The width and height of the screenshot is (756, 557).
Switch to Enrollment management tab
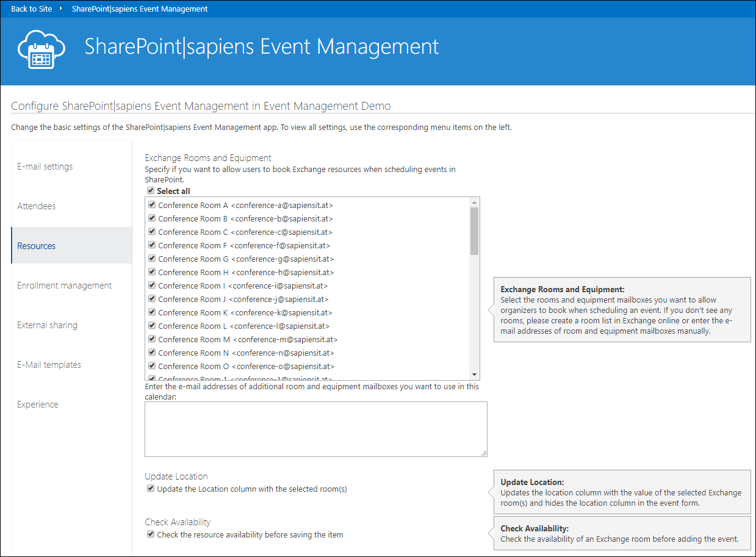(x=65, y=286)
